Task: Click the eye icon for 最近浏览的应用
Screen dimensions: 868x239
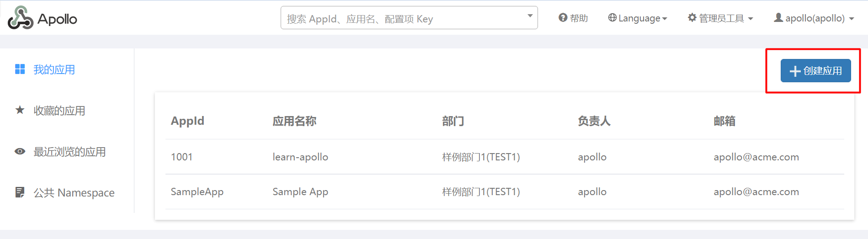Action: [x=20, y=151]
